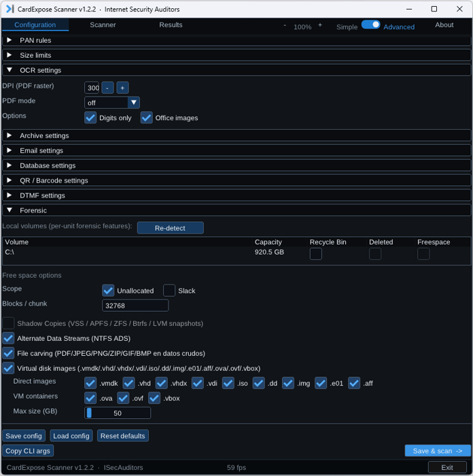
Task: Enable the Shadow Copies checkbox
Action: (8, 323)
